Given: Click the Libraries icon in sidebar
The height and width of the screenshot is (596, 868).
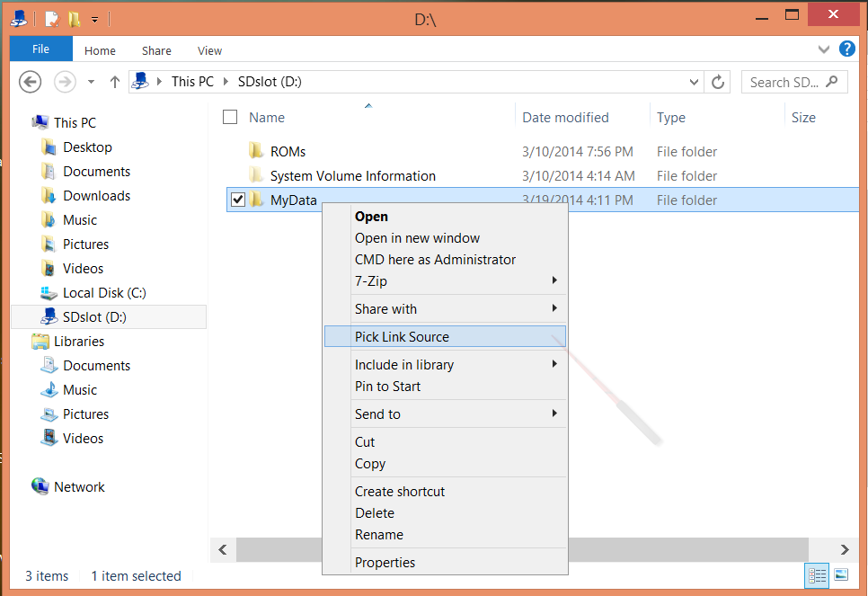Looking at the screenshot, I should (x=40, y=342).
